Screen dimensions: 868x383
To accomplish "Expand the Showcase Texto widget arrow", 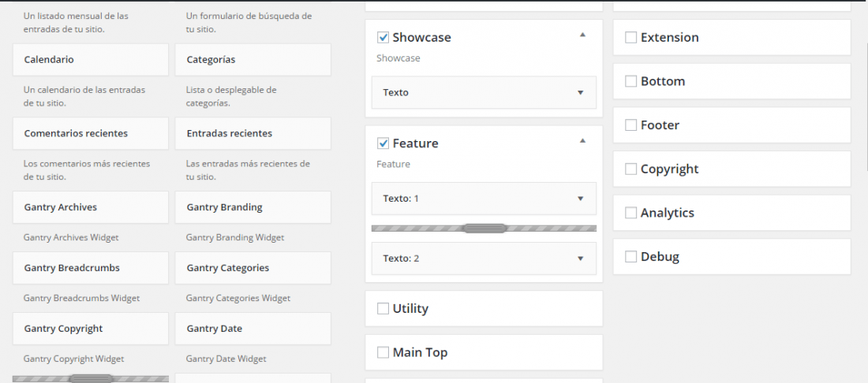I will coord(580,93).
